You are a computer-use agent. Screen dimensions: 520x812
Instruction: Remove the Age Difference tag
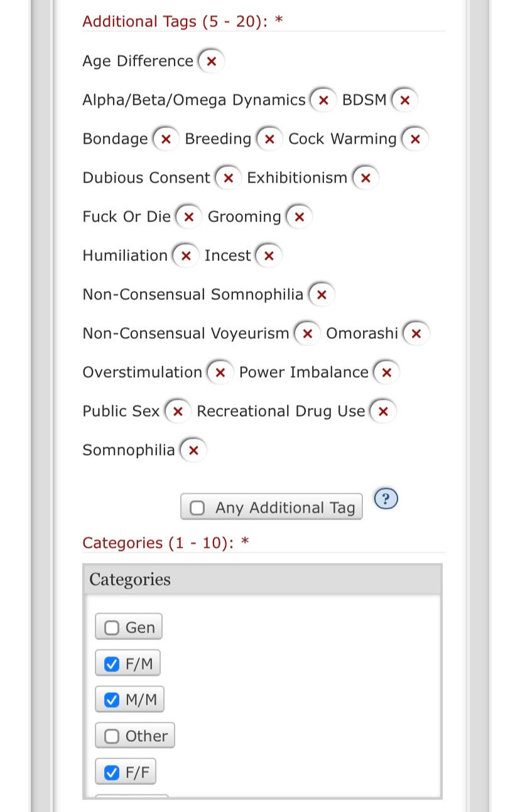212,61
